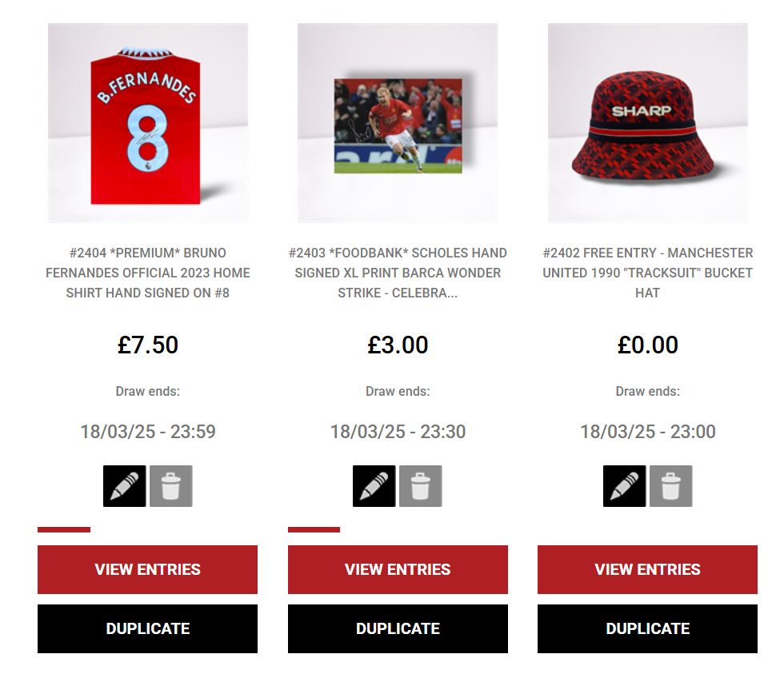The height and width of the screenshot is (674, 784).
Task: Open the SHARP bucket hat image
Action: click(x=648, y=123)
